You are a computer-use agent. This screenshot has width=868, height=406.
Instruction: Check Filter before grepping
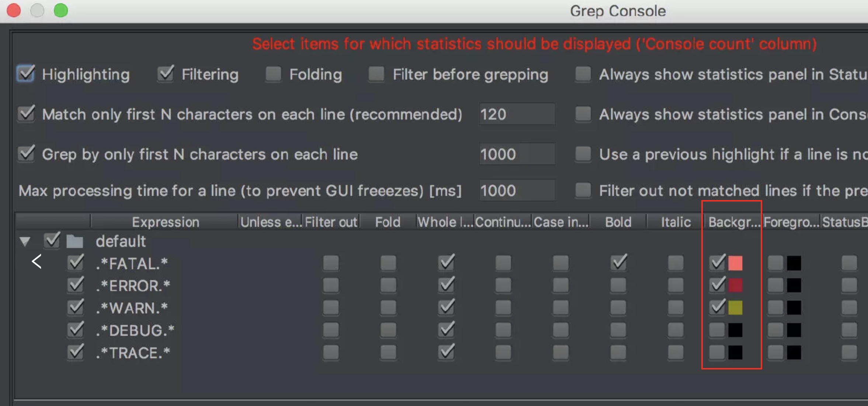coord(376,74)
